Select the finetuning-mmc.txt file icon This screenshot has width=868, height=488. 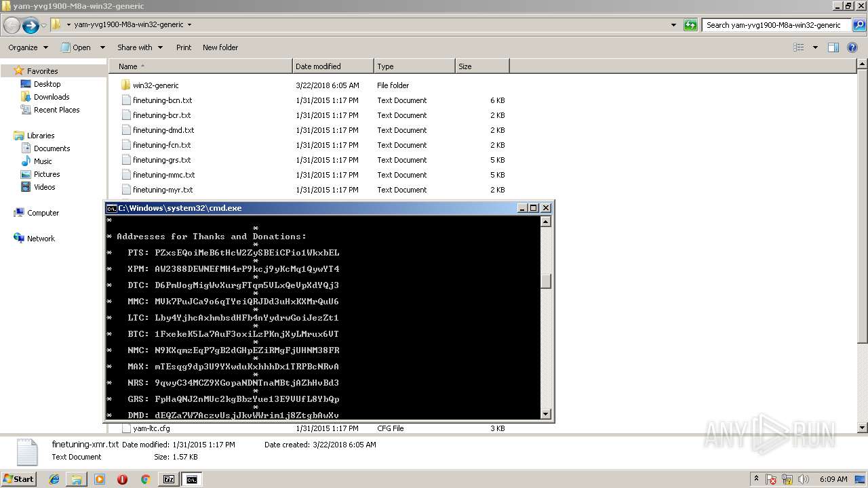tap(125, 175)
